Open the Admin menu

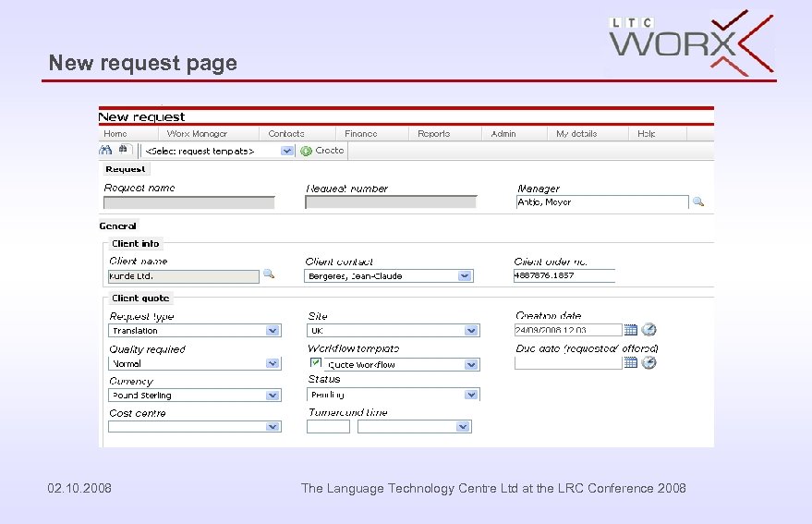(x=503, y=134)
